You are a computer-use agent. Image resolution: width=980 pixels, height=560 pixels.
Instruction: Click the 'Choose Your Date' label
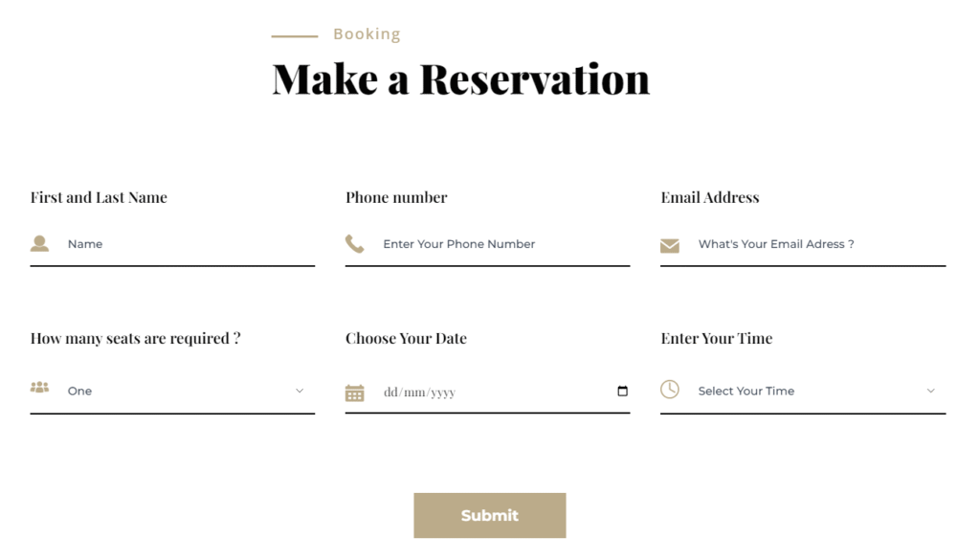(406, 338)
